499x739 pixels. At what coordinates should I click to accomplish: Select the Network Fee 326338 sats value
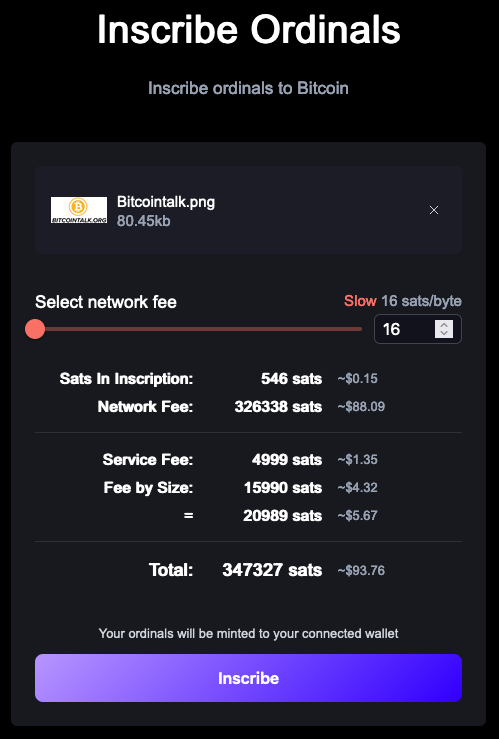pos(278,406)
